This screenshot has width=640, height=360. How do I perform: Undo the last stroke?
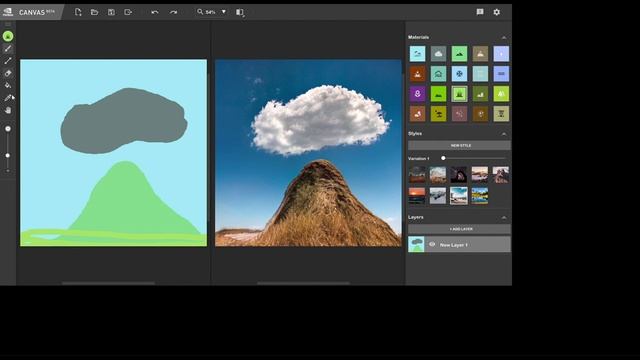(x=155, y=12)
